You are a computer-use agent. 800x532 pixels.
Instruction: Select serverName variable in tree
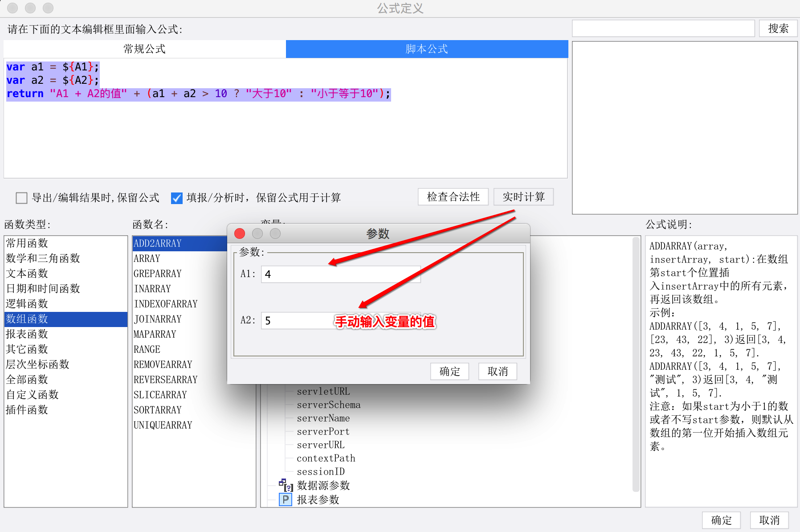(x=323, y=418)
